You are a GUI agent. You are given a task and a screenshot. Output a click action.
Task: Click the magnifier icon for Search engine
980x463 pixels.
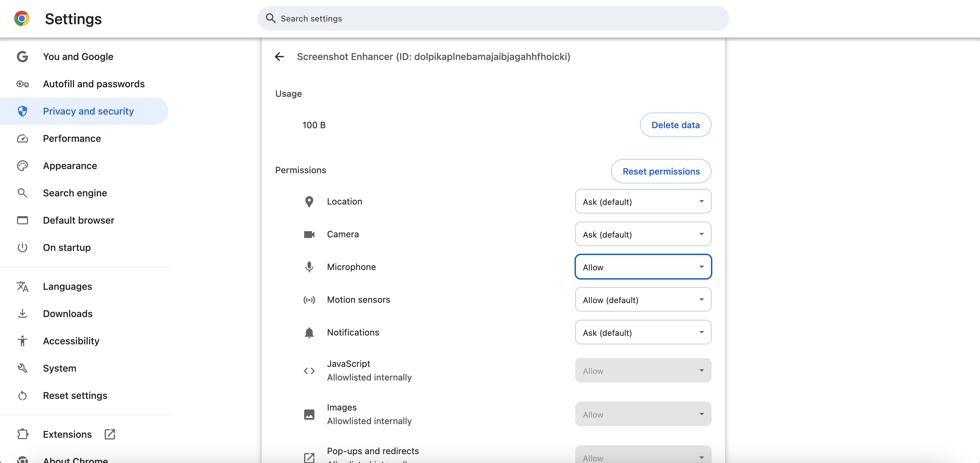[x=23, y=193]
